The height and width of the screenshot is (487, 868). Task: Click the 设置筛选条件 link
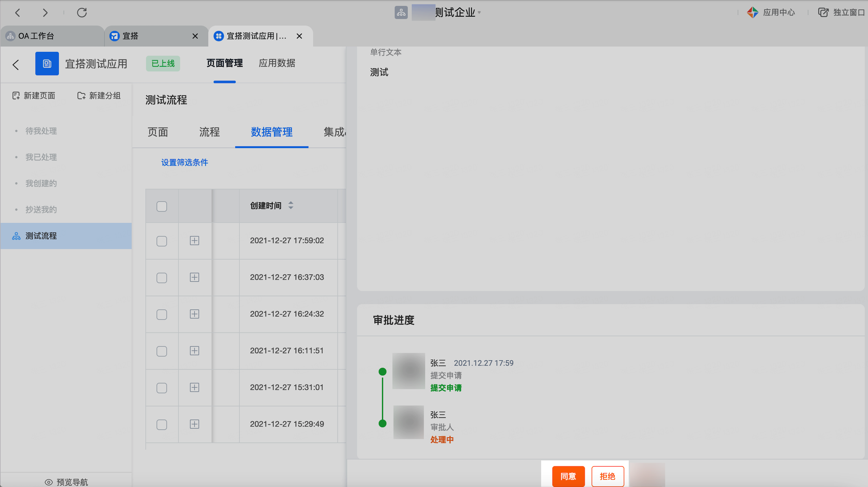point(184,162)
